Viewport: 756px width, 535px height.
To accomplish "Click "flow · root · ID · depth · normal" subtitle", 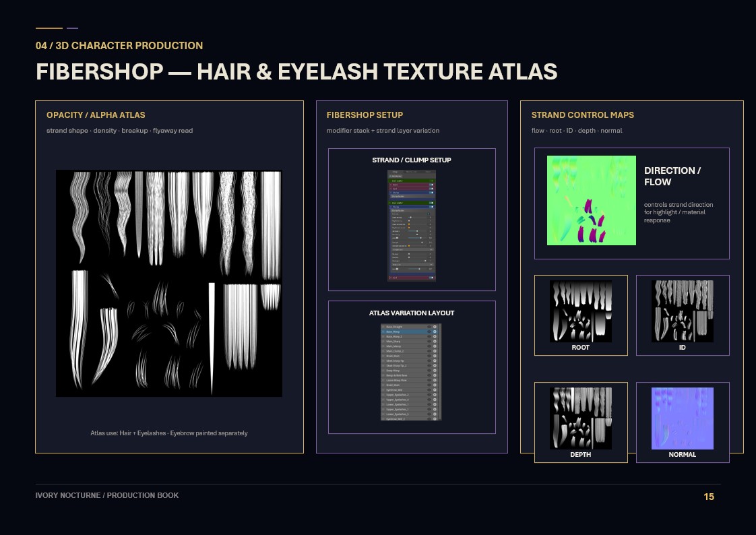I will coord(577,131).
